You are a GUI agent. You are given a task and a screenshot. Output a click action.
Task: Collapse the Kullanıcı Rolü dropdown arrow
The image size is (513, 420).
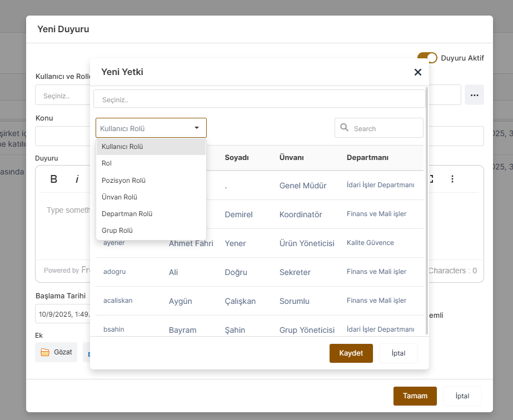[197, 128]
